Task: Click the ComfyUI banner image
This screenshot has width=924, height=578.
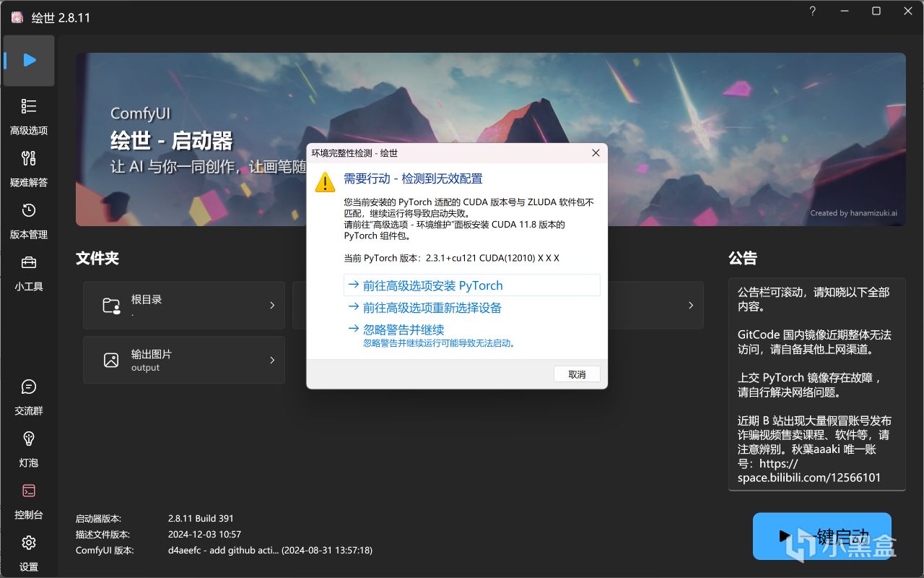Action: pos(491,139)
